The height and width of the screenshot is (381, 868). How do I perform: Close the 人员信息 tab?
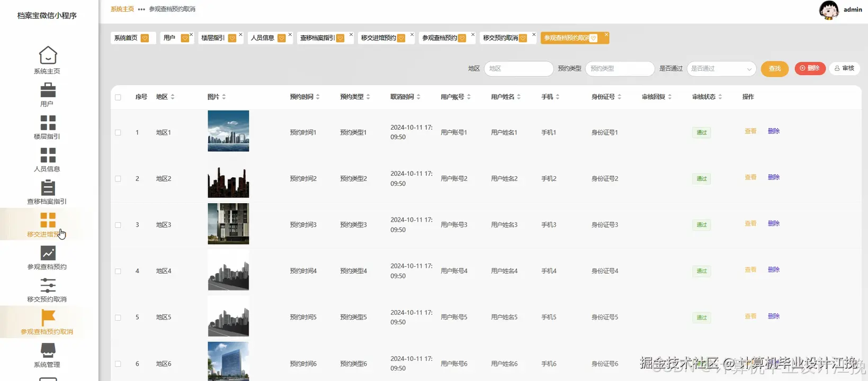point(290,34)
